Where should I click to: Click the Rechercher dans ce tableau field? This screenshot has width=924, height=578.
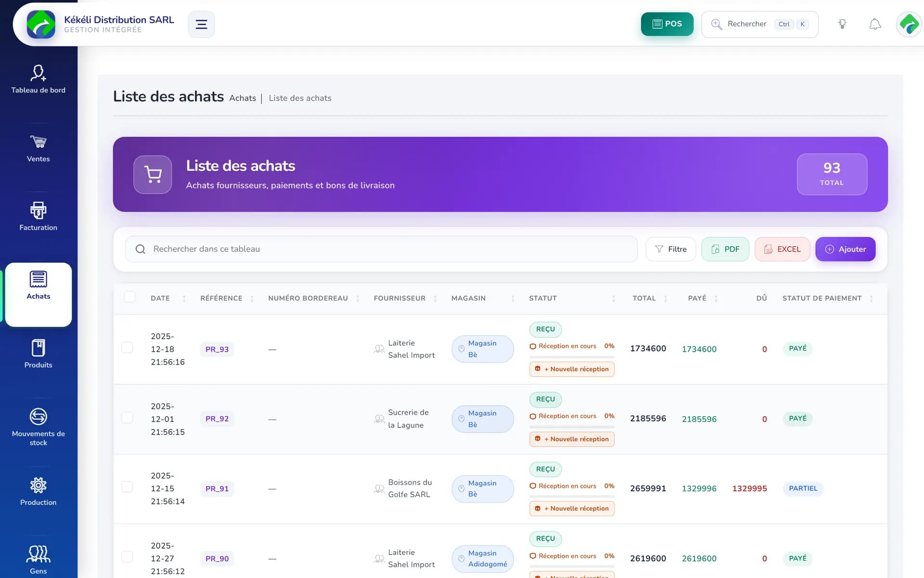pos(381,249)
